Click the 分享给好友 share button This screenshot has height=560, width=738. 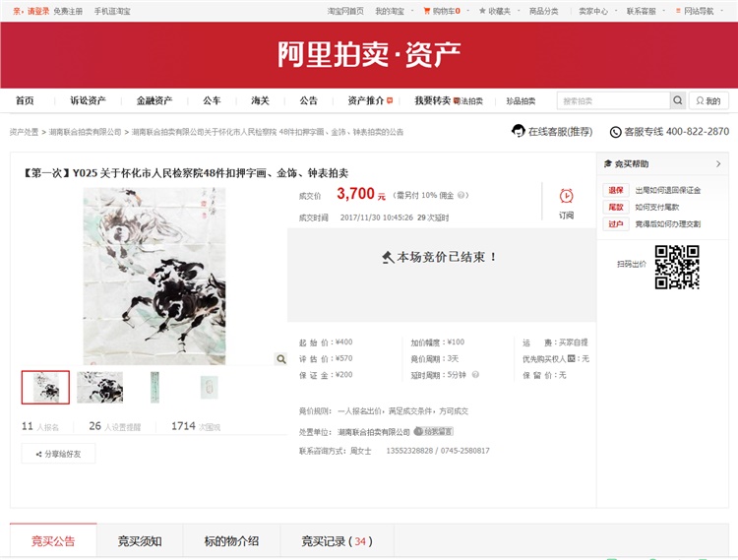click(58, 454)
